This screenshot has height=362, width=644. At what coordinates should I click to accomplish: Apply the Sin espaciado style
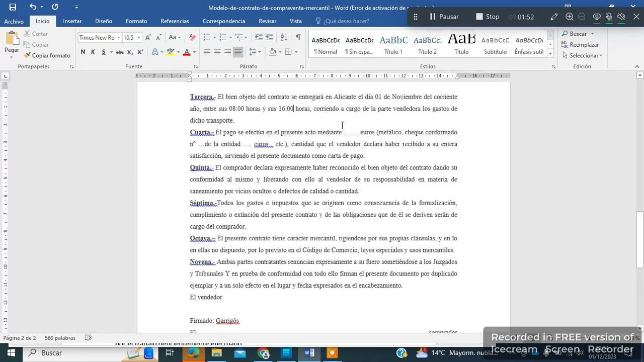tap(359, 45)
